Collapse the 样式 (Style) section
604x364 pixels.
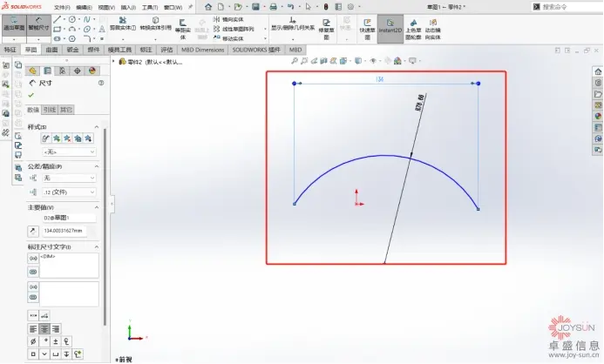97,127
